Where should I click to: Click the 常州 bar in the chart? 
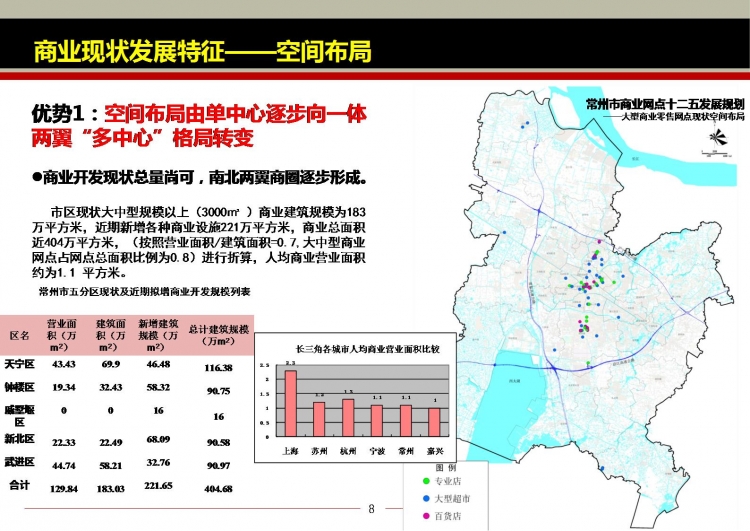406,420
